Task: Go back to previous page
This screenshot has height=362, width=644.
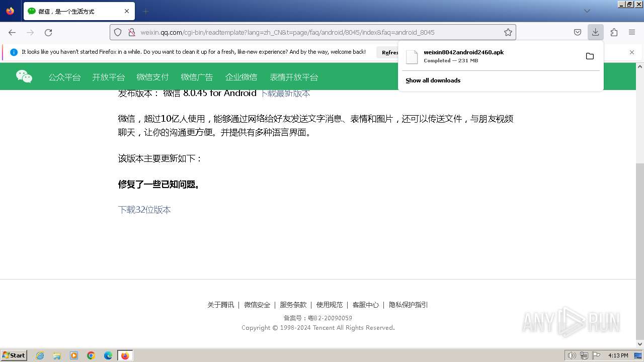Action: click(12, 32)
